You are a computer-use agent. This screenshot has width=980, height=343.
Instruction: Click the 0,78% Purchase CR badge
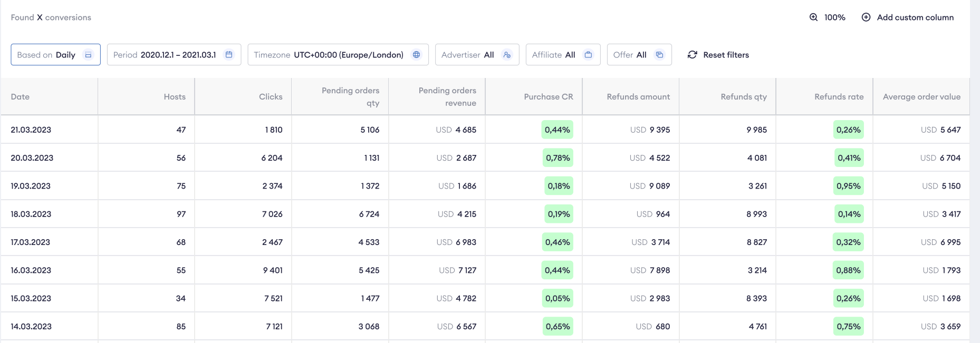(558, 158)
